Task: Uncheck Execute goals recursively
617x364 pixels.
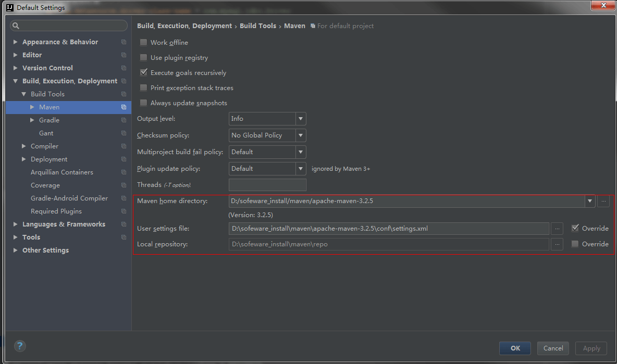Action: (x=144, y=72)
